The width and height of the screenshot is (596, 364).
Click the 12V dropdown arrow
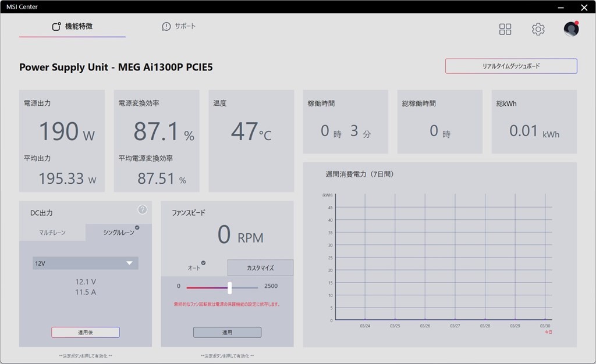[x=129, y=263]
